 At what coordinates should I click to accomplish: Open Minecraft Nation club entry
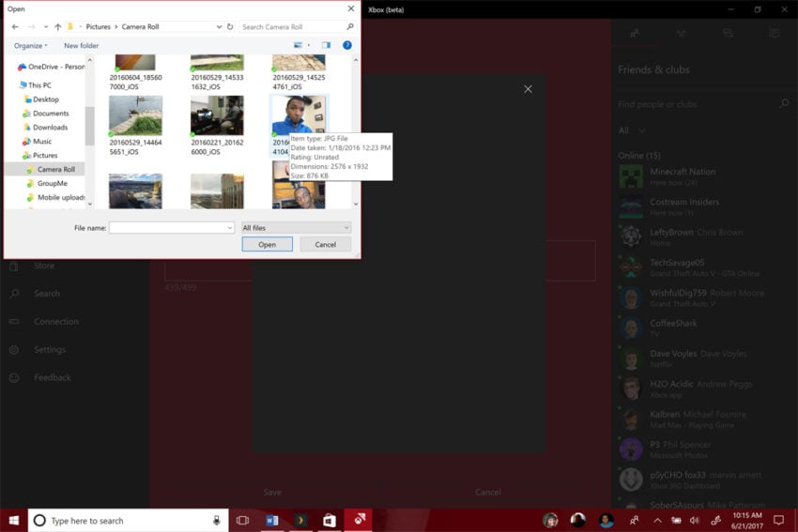tap(704, 176)
